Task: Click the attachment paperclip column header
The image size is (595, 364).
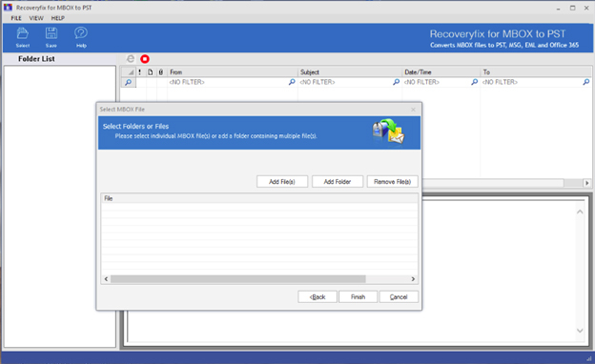Action: [161, 72]
